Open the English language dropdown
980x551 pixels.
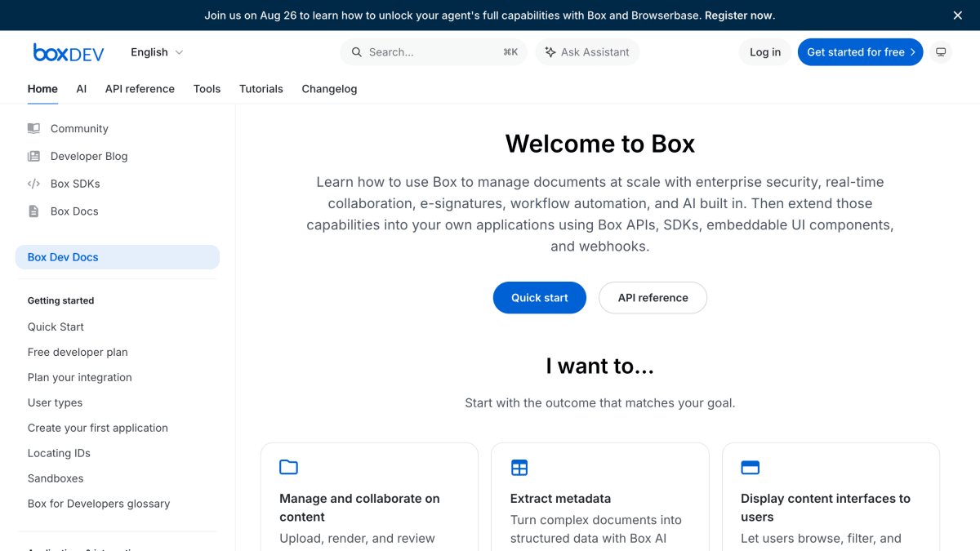point(157,52)
